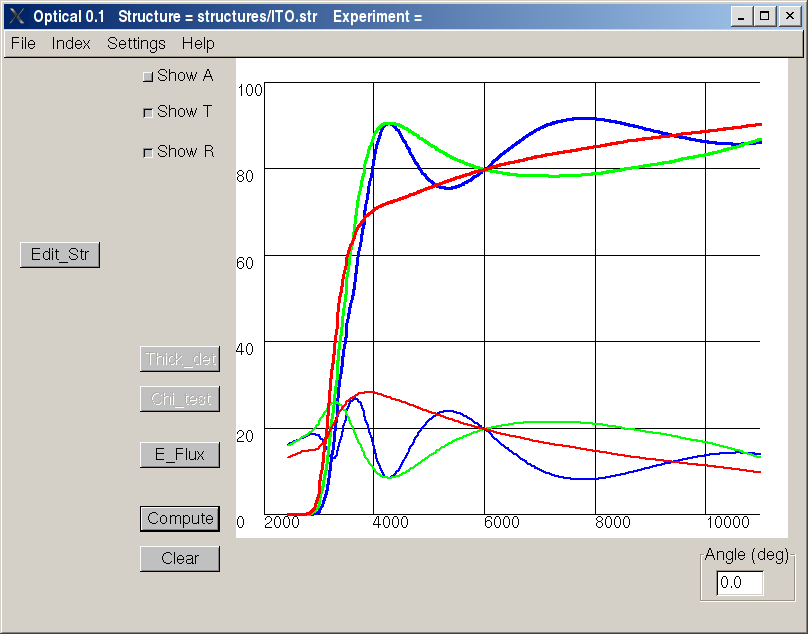Click the Angle (deg) input field
The image size is (808, 634).
(x=739, y=583)
